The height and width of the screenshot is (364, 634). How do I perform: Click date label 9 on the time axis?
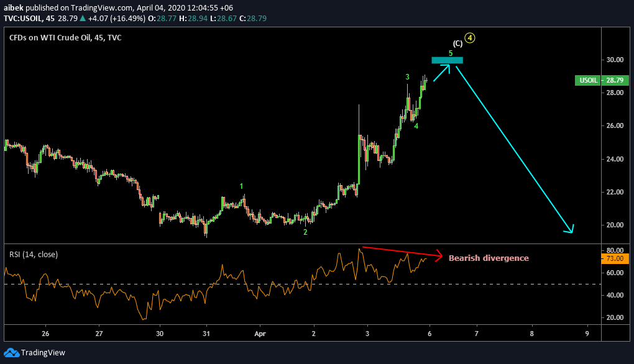pyautogui.click(x=587, y=334)
